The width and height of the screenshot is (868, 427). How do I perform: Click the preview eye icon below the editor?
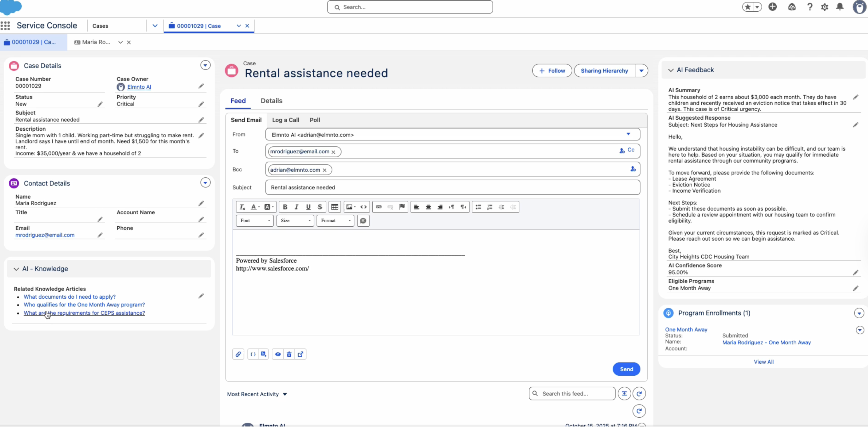point(278,354)
